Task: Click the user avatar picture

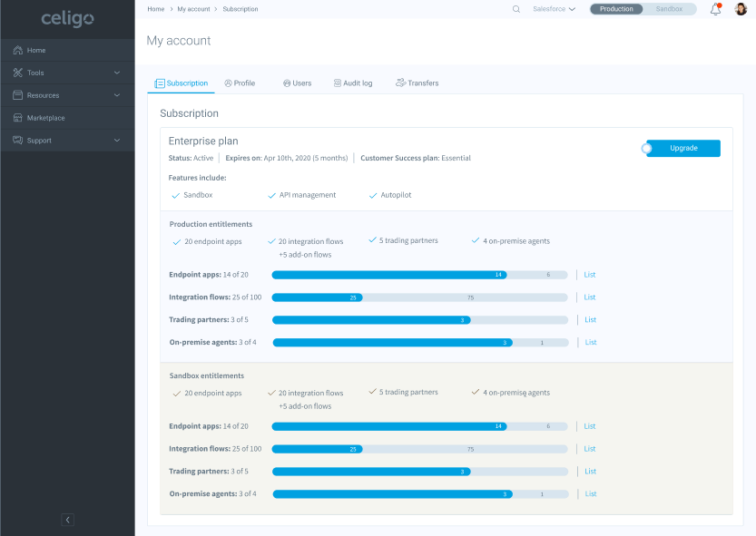Action: coord(741,9)
